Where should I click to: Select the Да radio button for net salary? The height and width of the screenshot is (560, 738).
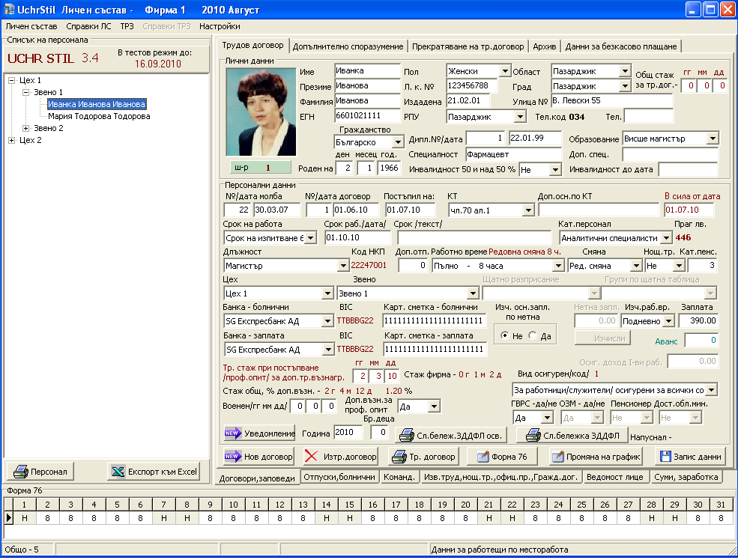(x=533, y=336)
